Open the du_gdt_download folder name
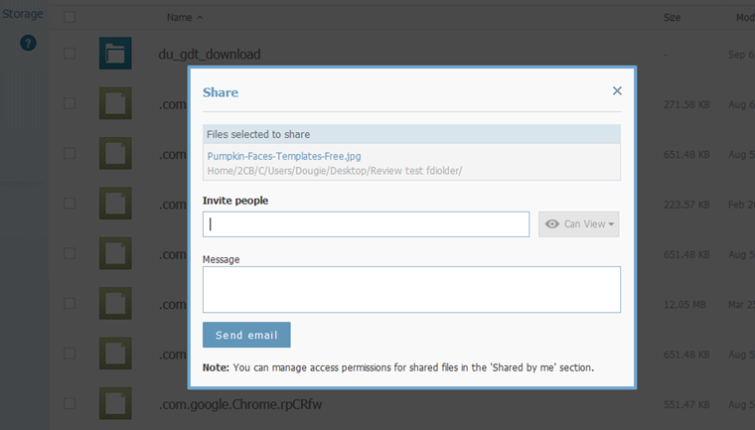The image size is (755, 430). pos(209,54)
